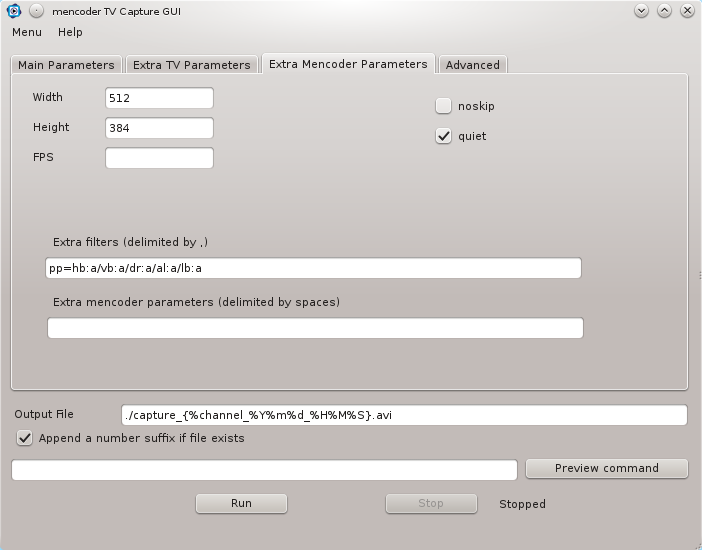Focus the Extra mencoder parameters field
Image resolution: width=702 pixels, height=550 pixels.
315,328
